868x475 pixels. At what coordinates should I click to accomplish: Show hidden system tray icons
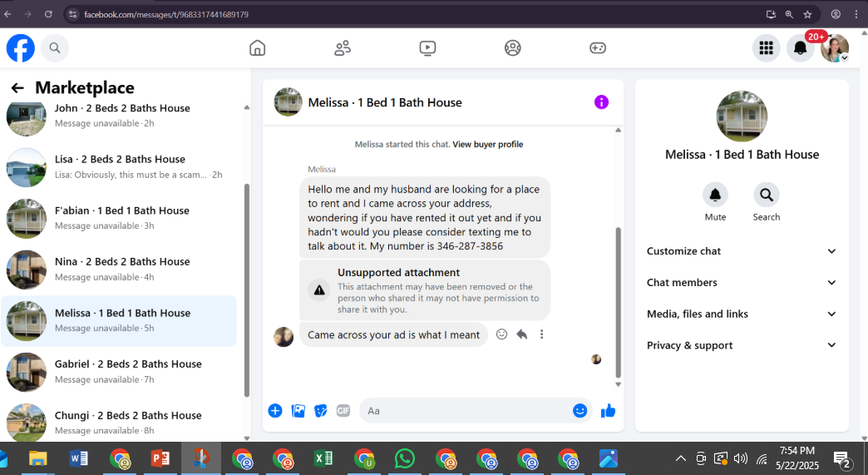[681, 458]
